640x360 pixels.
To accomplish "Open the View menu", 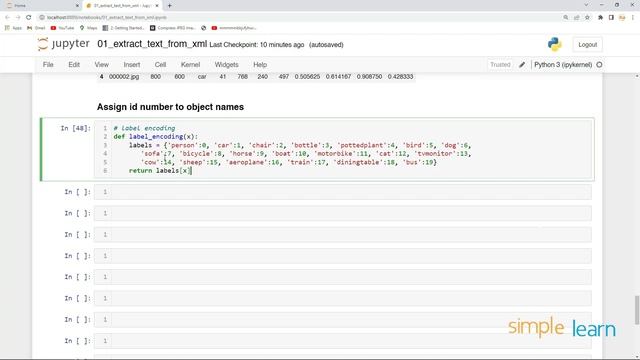I will click(102, 64).
